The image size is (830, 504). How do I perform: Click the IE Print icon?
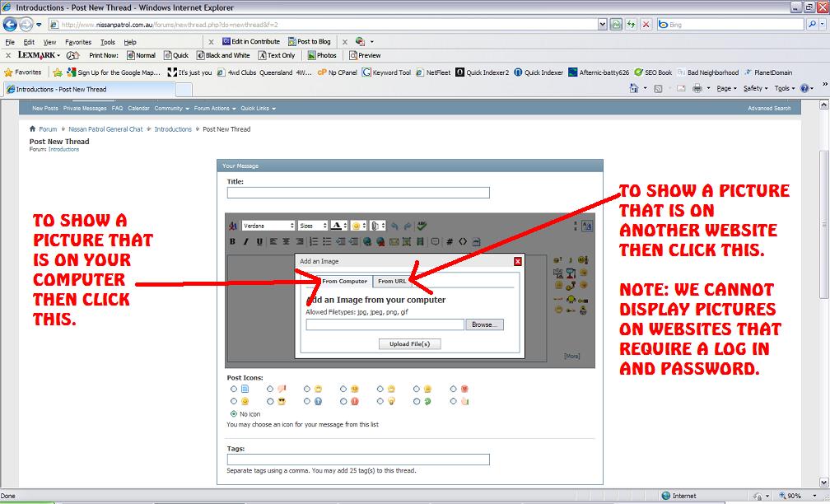(697, 88)
